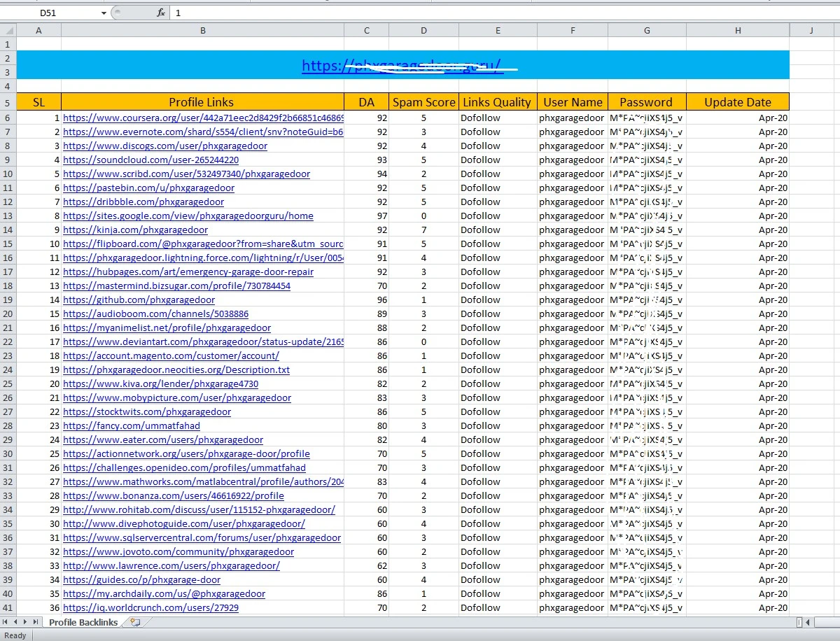Click spam score 7 in kinja row
840x641 pixels.
click(x=423, y=230)
